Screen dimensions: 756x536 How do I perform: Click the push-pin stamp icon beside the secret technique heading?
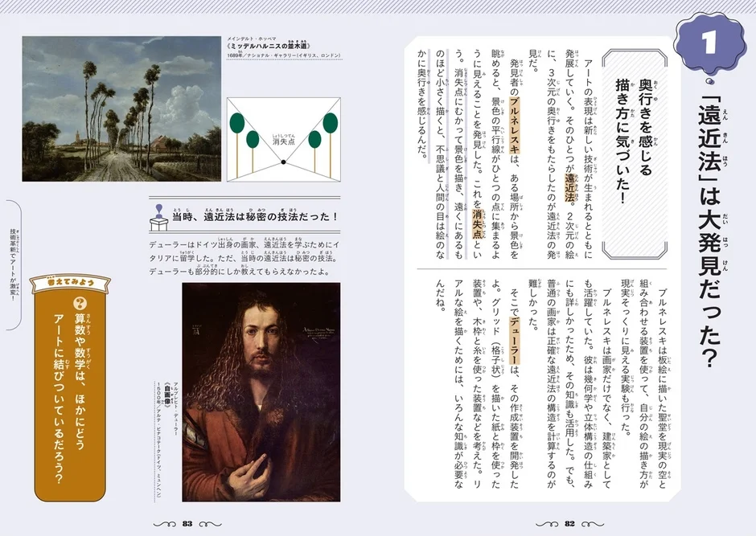click(x=158, y=218)
